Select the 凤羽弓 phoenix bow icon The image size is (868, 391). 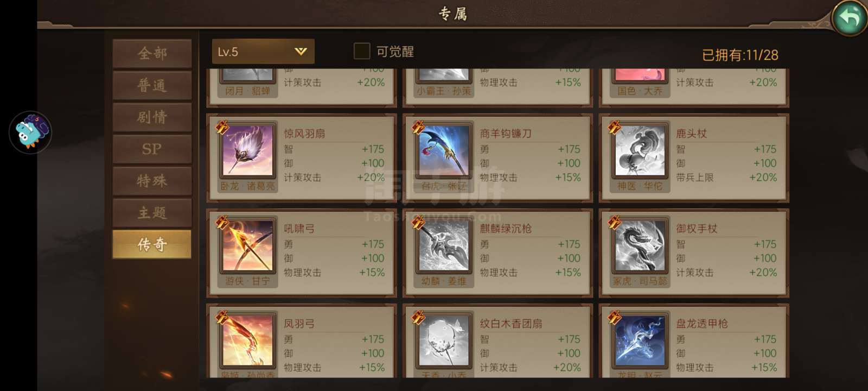point(247,340)
